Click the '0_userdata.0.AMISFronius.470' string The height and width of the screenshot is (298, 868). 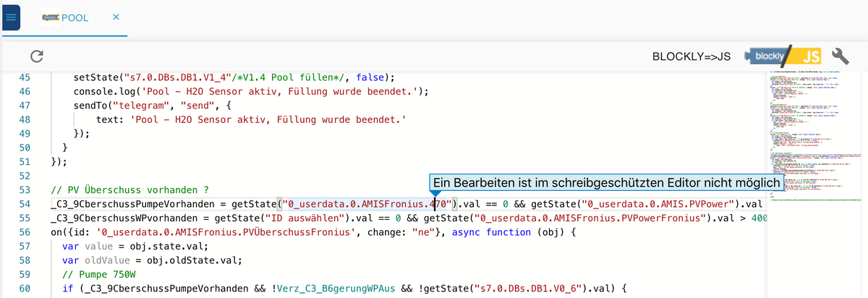(x=369, y=204)
